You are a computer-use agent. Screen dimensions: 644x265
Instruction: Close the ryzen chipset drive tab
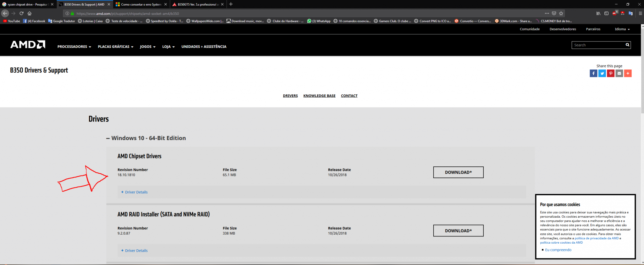coord(52,4)
